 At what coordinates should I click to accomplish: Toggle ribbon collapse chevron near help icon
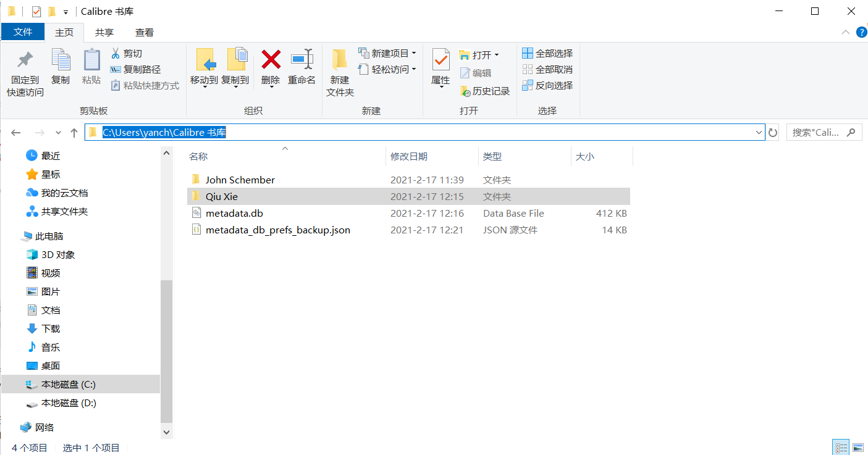pyautogui.click(x=846, y=32)
